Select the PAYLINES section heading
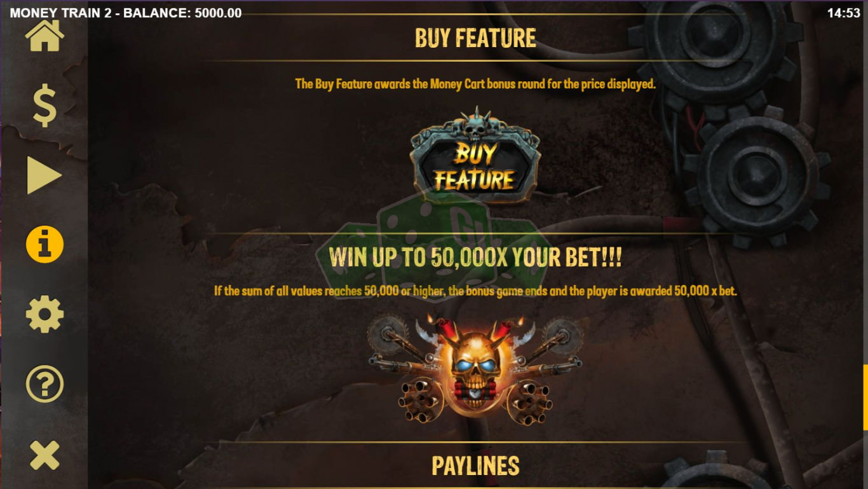868x489 pixels. (x=475, y=465)
